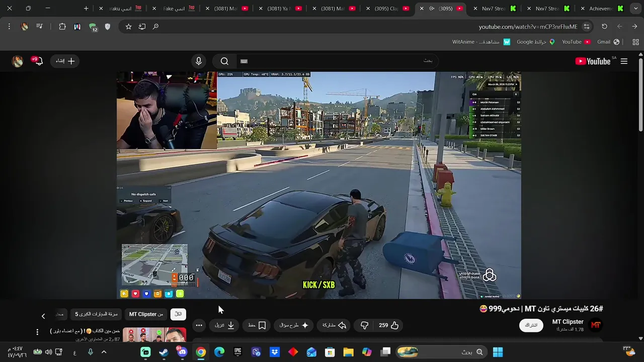Open the YouTube bookmark
644x362 pixels.
click(x=576, y=42)
